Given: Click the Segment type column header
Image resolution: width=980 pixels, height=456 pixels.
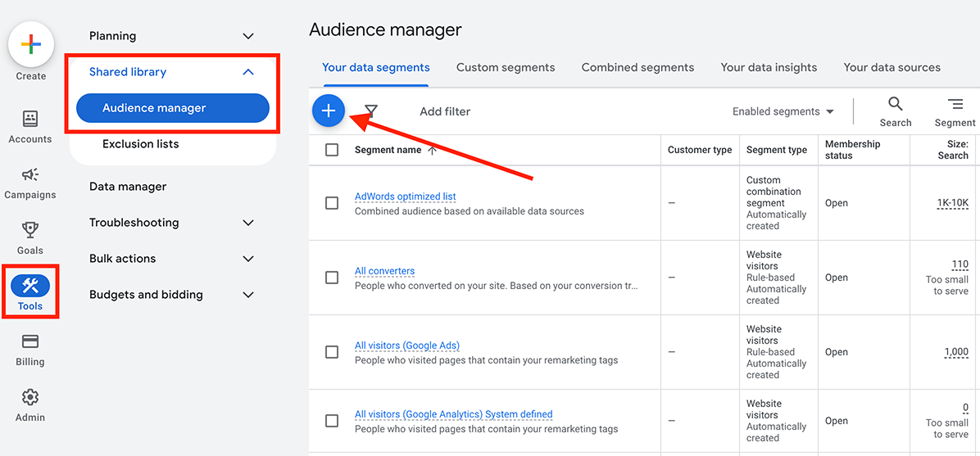Looking at the screenshot, I should (776, 150).
